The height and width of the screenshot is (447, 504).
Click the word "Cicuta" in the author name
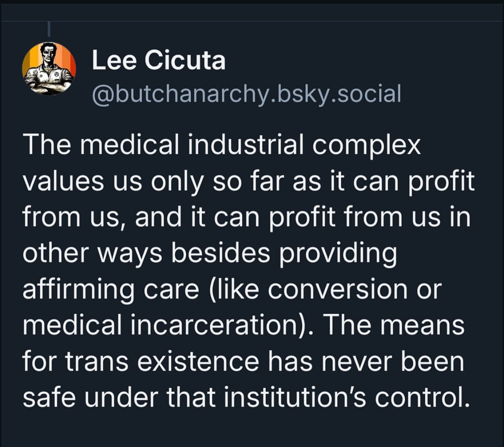tap(185, 60)
